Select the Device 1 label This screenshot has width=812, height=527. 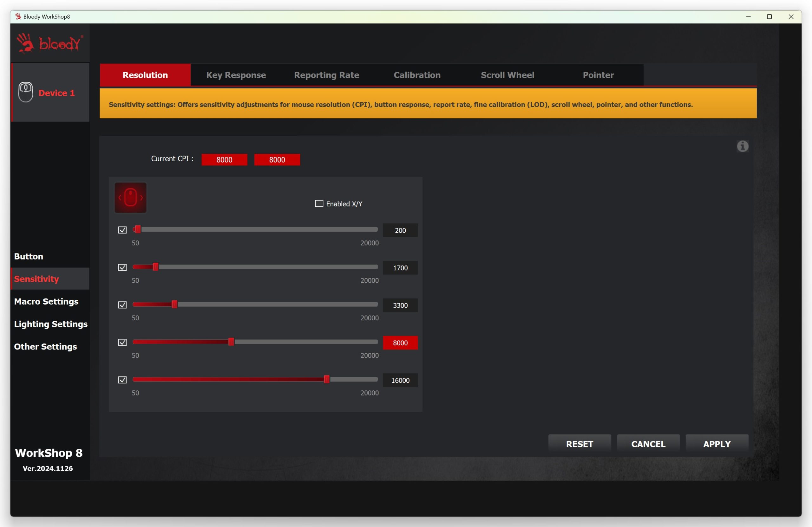point(57,93)
